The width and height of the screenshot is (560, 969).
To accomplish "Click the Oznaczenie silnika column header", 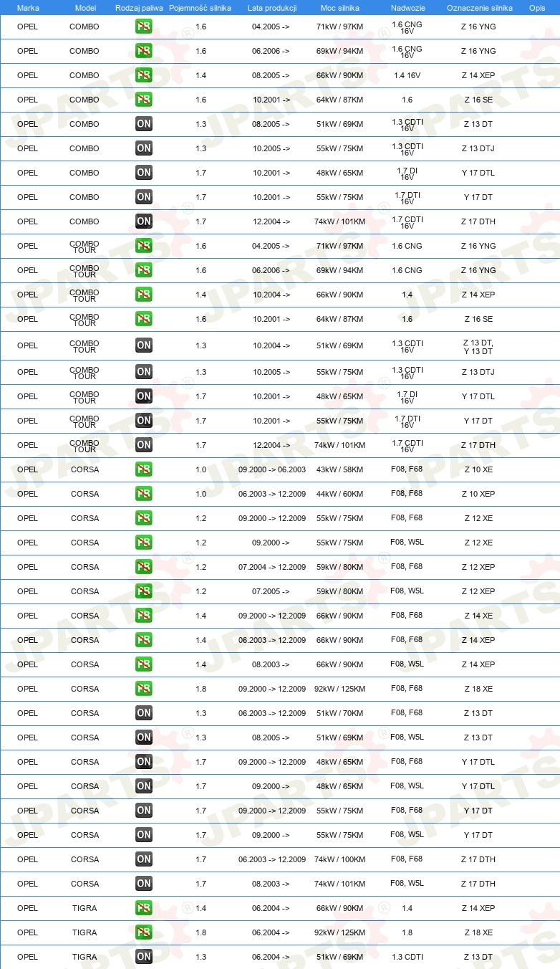I will pos(479,8).
